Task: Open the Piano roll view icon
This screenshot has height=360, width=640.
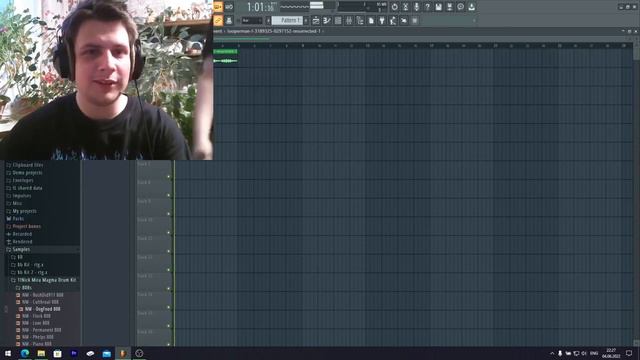Action: (x=327, y=20)
